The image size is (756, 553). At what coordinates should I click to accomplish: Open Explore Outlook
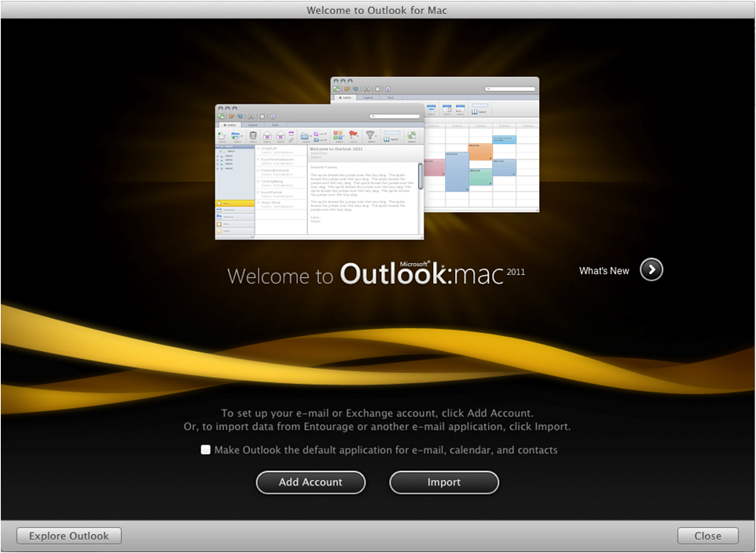pyautogui.click(x=69, y=536)
